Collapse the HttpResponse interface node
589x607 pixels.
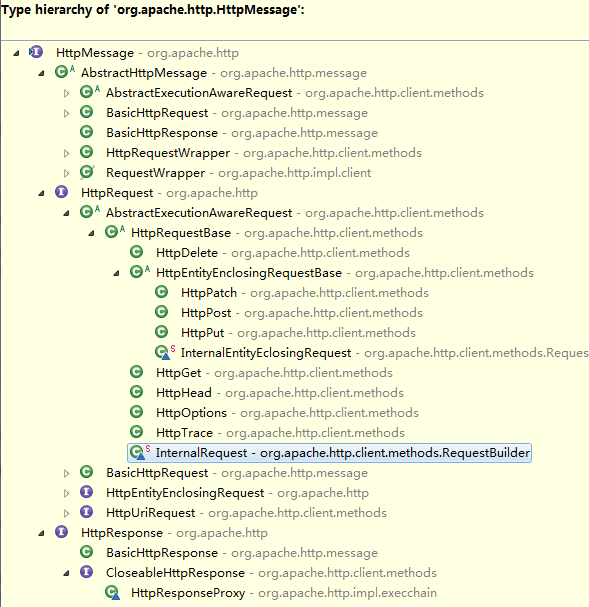41,533
